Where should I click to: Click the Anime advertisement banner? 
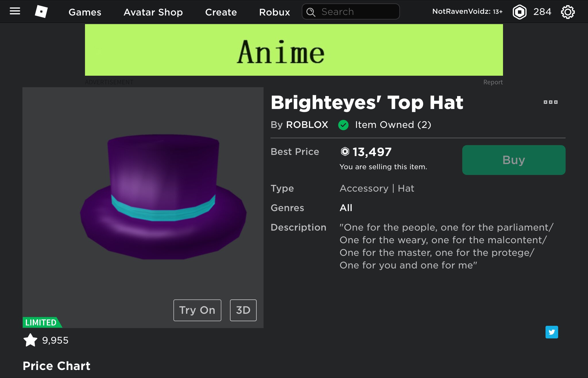click(x=294, y=50)
